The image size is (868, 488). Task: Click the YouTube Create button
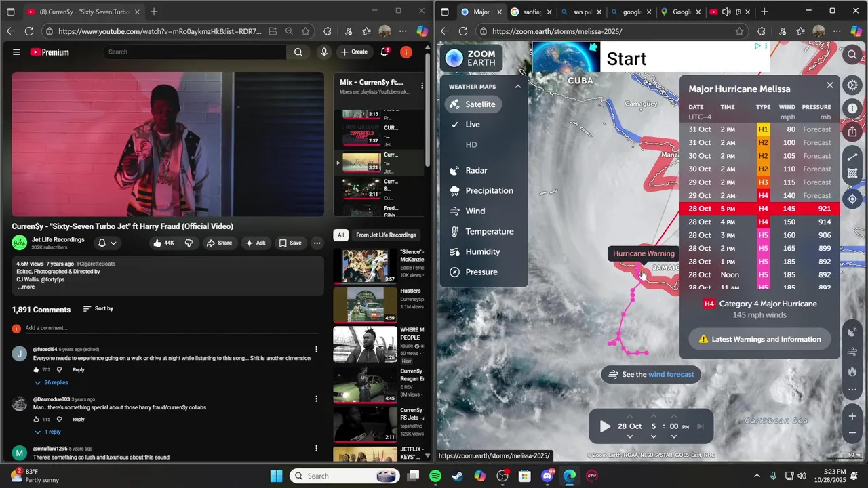tap(354, 52)
